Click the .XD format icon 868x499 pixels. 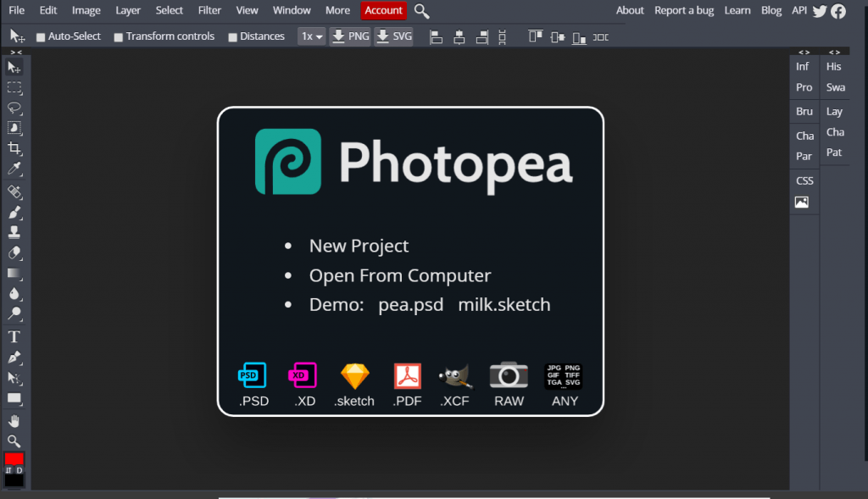303,375
